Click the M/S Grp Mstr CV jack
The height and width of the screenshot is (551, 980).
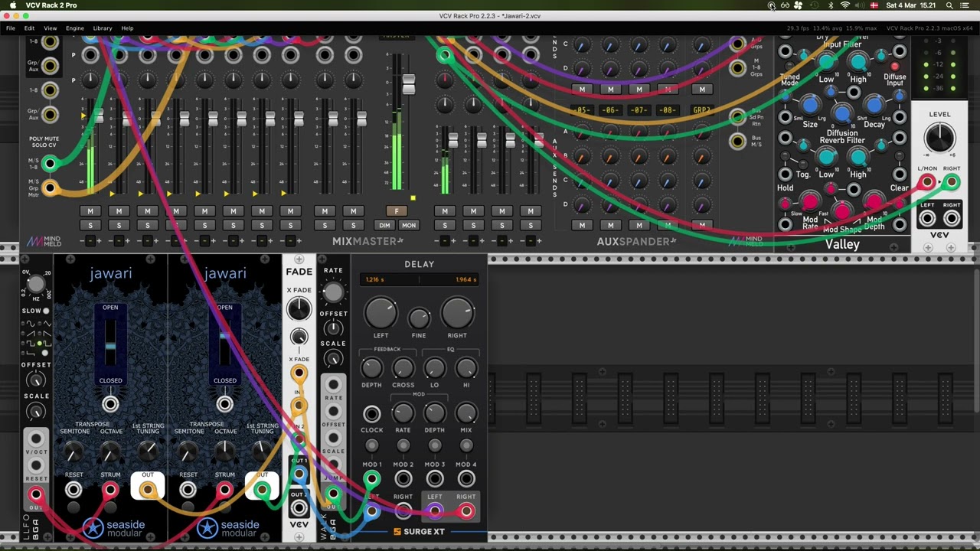coord(50,187)
